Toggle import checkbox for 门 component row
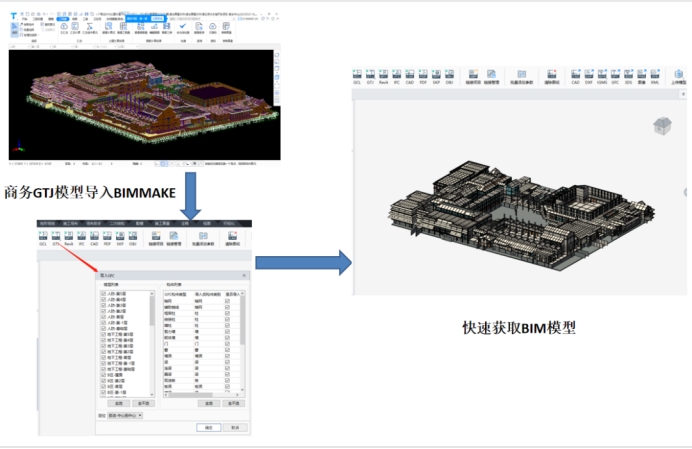 coord(227,343)
